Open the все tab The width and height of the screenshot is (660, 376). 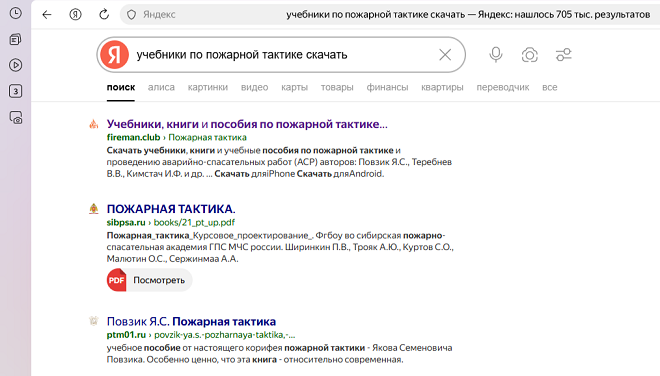549,87
